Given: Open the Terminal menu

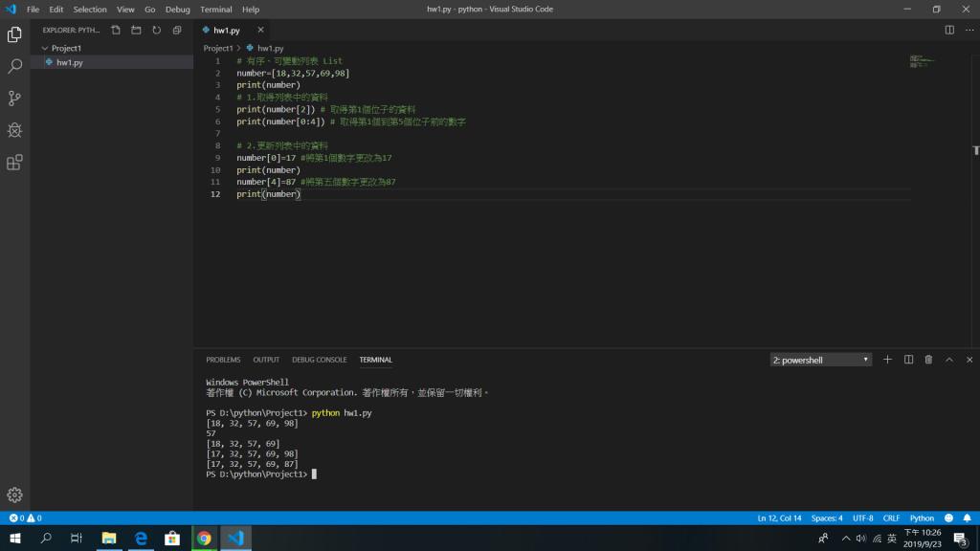Looking at the screenshot, I should (215, 10).
